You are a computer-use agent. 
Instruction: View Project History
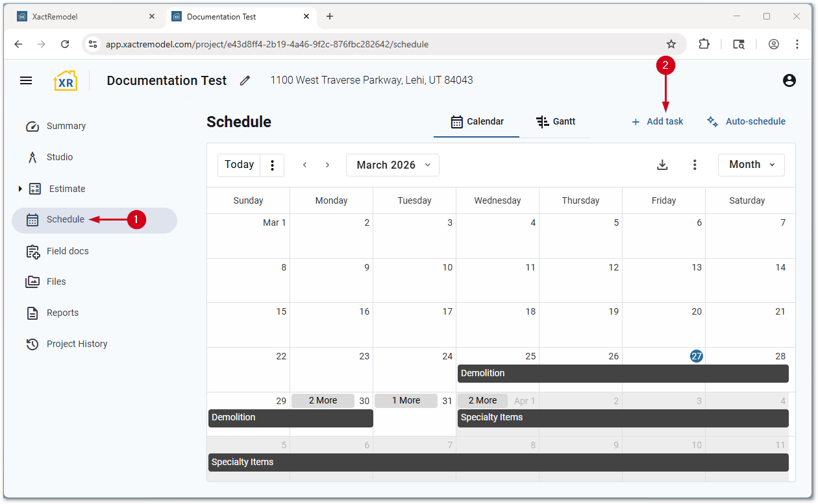(77, 344)
